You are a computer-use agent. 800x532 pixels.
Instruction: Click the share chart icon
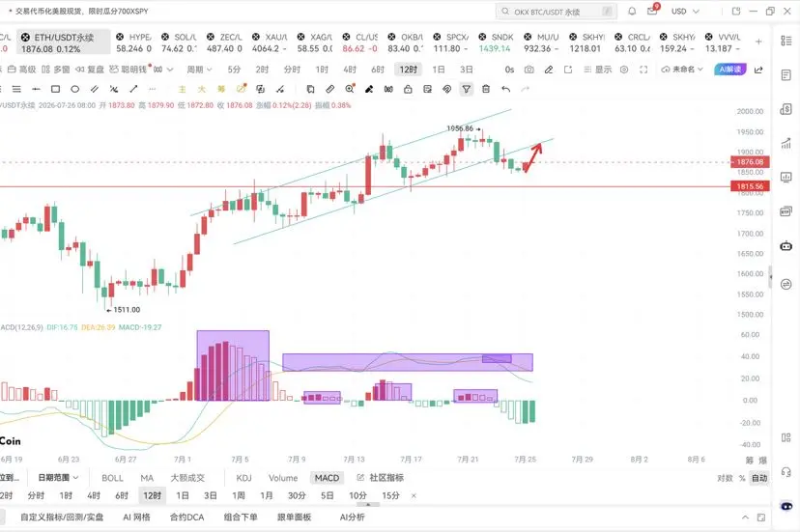click(x=758, y=70)
